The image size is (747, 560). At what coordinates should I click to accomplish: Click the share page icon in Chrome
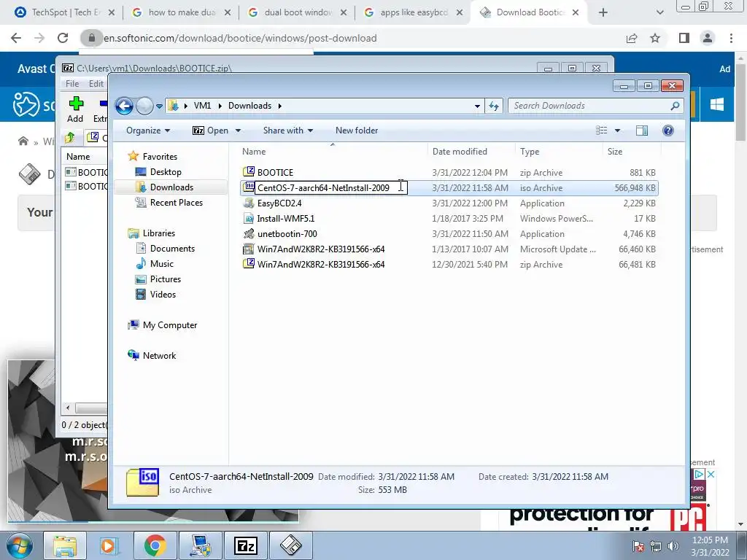pos(632,38)
